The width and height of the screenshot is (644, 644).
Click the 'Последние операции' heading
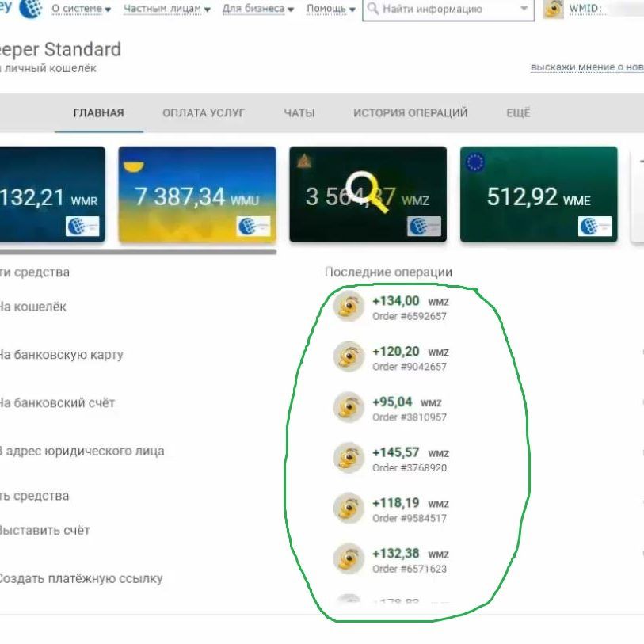tap(388, 272)
